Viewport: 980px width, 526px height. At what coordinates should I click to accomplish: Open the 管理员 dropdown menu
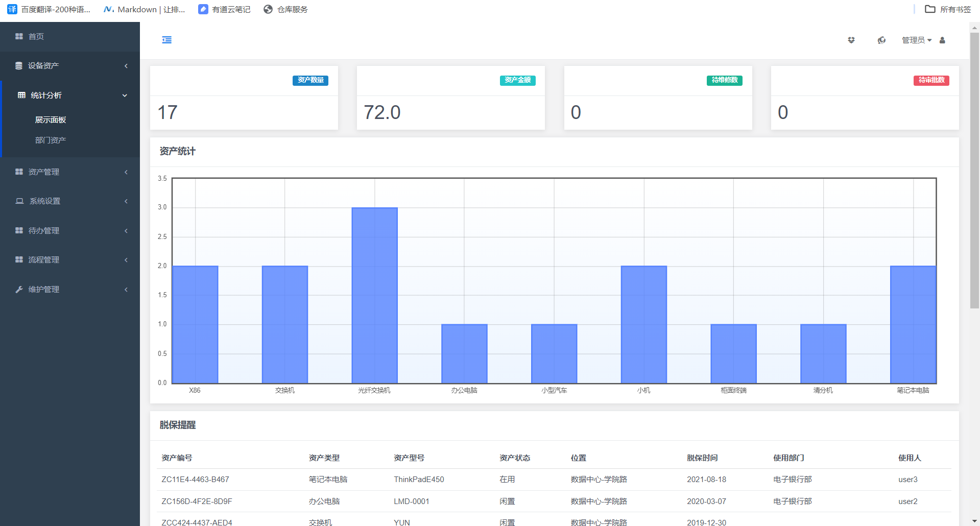pos(917,40)
